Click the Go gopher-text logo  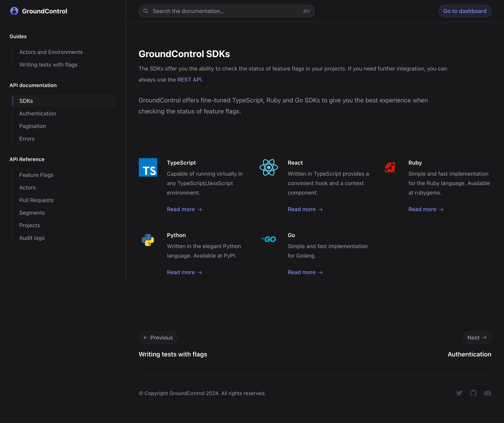[x=269, y=239]
